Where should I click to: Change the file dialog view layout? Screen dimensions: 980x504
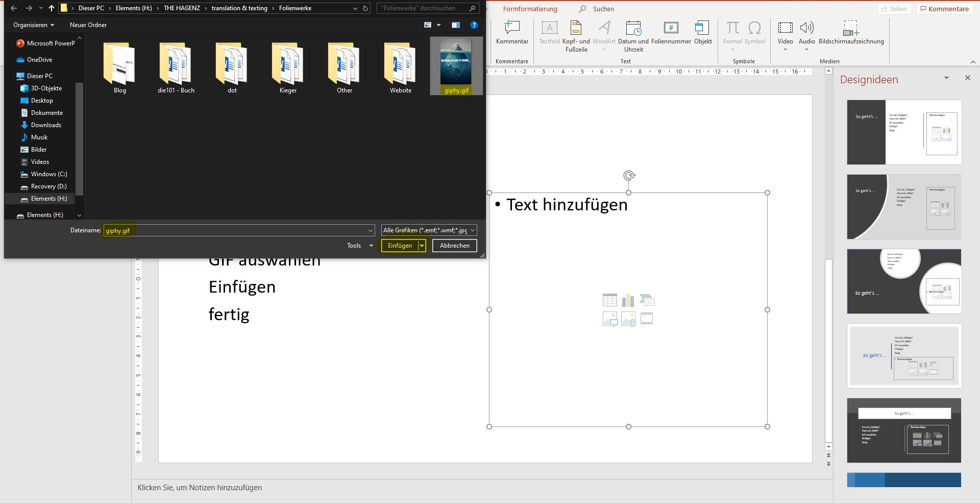(x=428, y=25)
